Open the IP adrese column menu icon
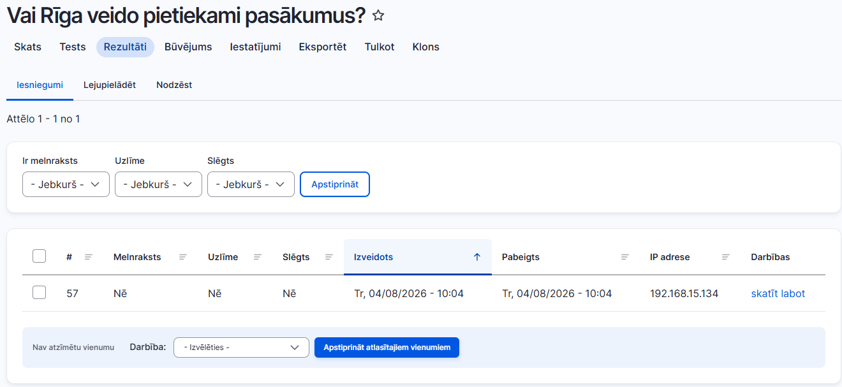The height and width of the screenshot is (387, 842). [726, 257]
